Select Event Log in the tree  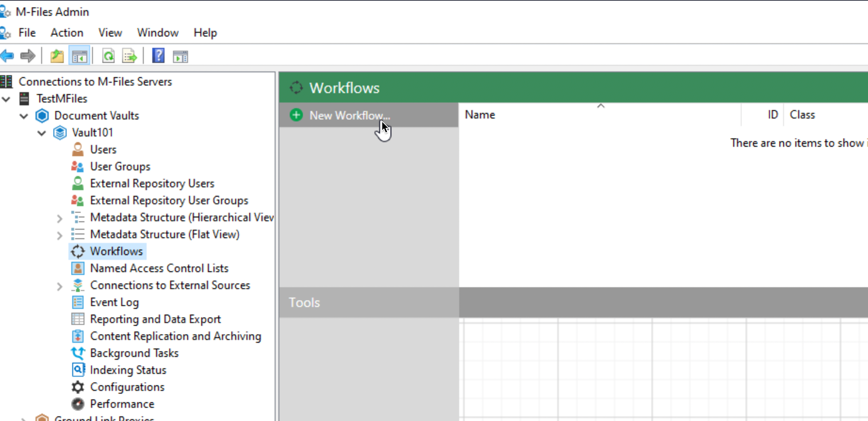[115, 302]
